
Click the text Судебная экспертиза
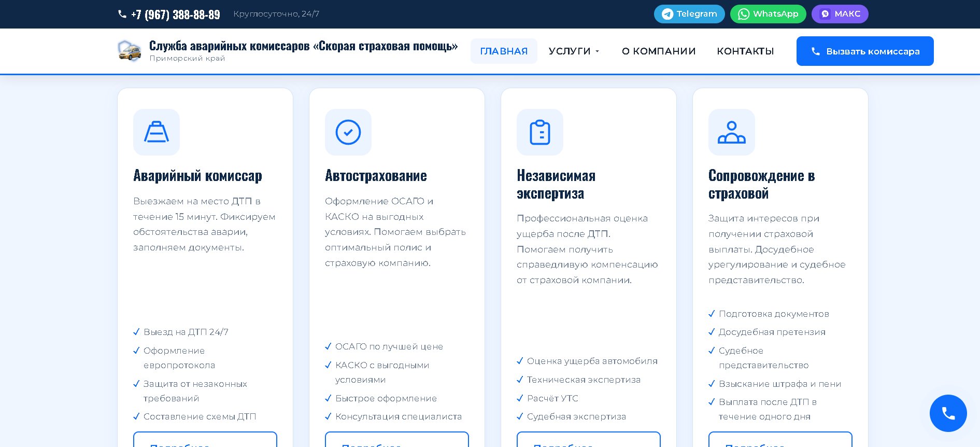(x=576, y=416)
